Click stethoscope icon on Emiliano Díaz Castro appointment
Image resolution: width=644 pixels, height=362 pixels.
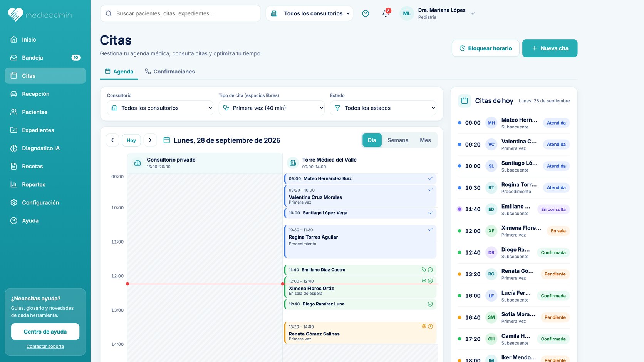[424, 270]
